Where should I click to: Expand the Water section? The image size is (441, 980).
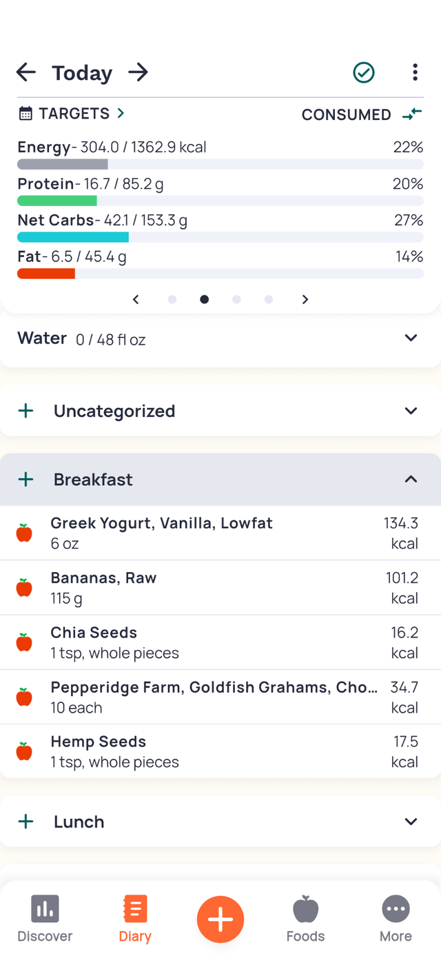[411, 338]
